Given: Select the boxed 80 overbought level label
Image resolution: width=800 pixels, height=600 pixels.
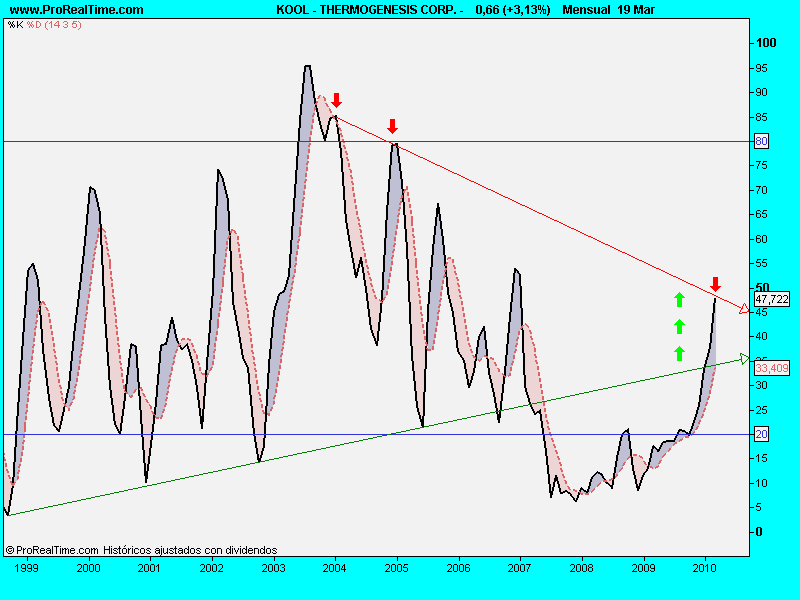Looking at the screenshot, I should tap(761, 141).
